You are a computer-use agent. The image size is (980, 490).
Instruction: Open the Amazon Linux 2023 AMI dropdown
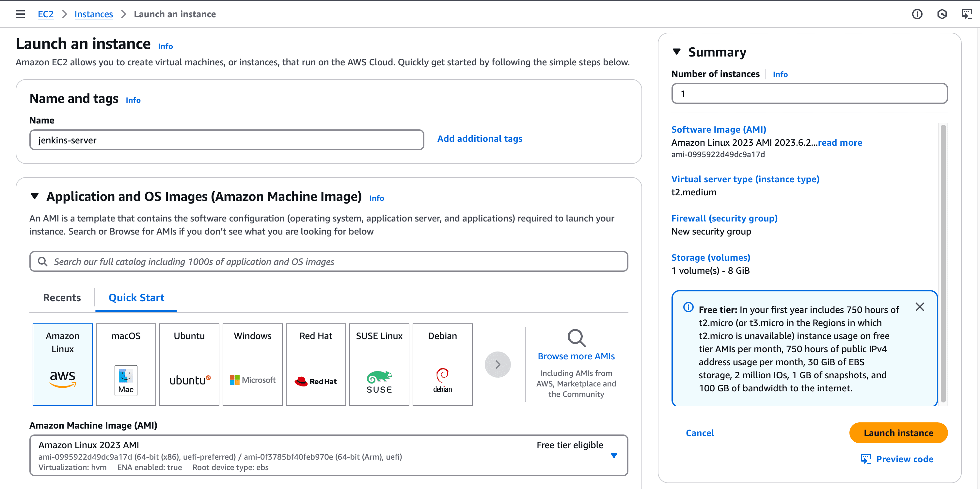[614, 455]
